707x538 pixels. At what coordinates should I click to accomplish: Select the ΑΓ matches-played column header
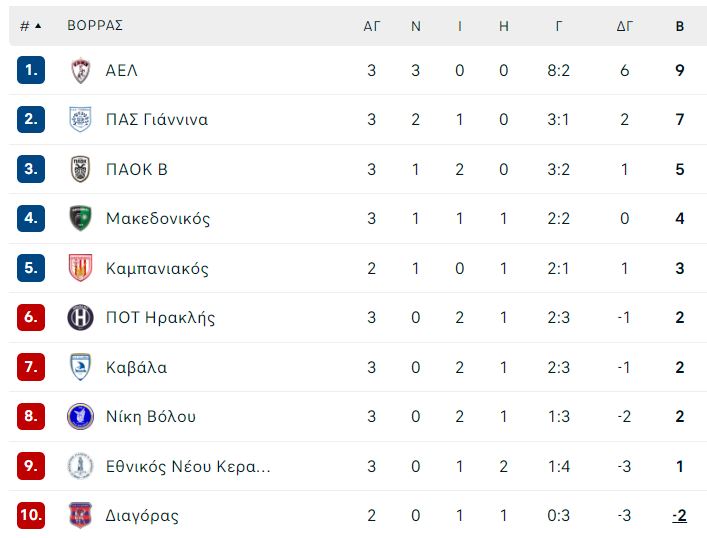point(372,26)
